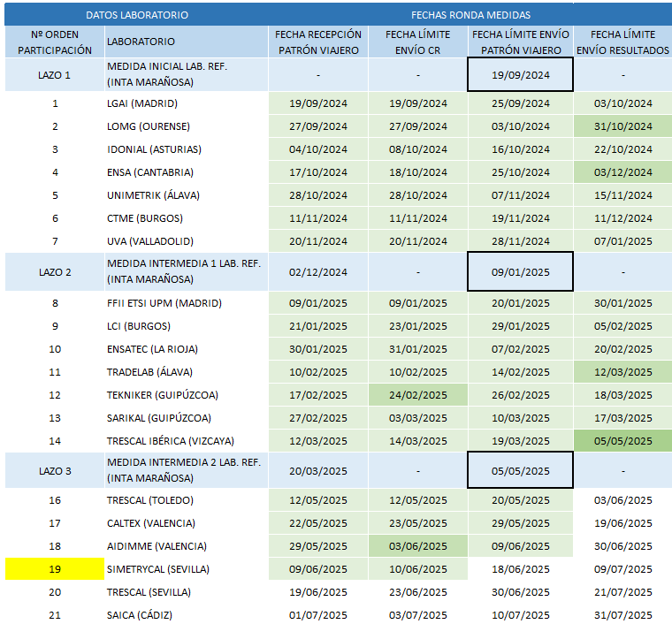Click the TEKNIKER (GUIPÚZCOA) laboratory cell
This screenshot has width=672, height=624.
click(x=187, y=395)
